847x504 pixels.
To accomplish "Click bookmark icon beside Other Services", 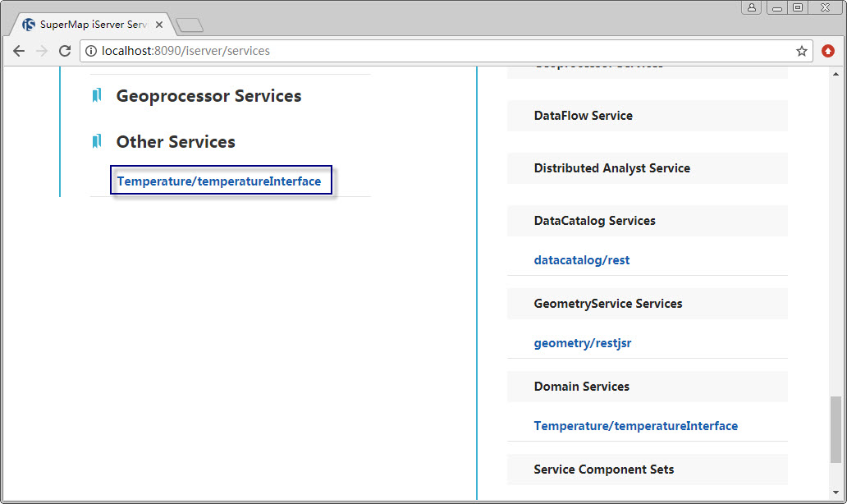I will click(x=97, y=142).
